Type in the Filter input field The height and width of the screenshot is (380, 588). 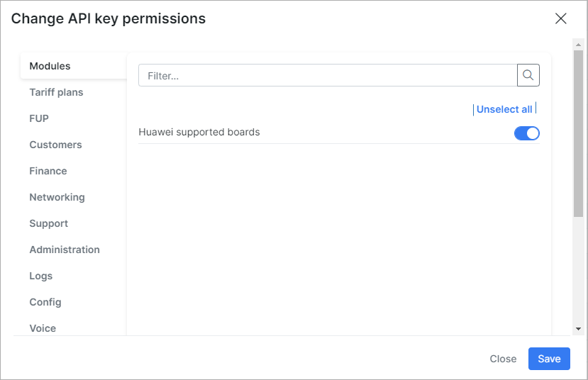click(328, 75)
